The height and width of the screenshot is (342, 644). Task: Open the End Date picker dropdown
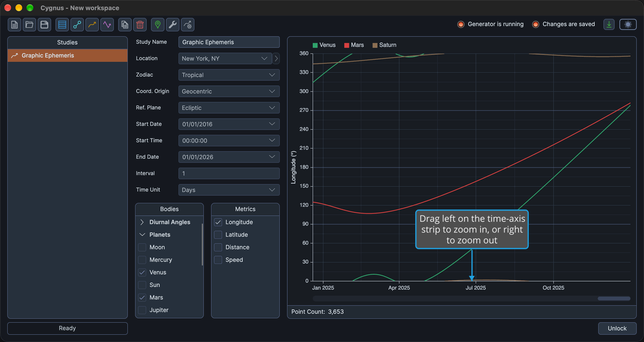click(x=229, y=157)
